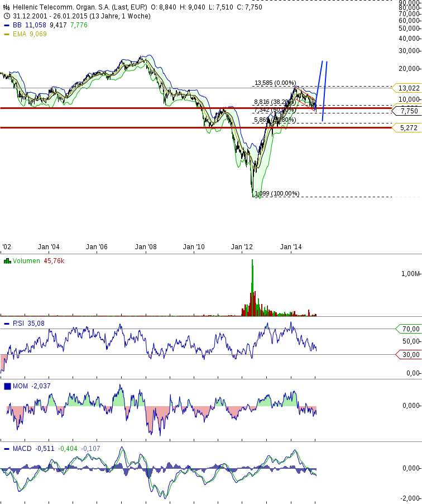
Task: Click the RSI 70,00 overbought level tag
Action: pos(409,329)
